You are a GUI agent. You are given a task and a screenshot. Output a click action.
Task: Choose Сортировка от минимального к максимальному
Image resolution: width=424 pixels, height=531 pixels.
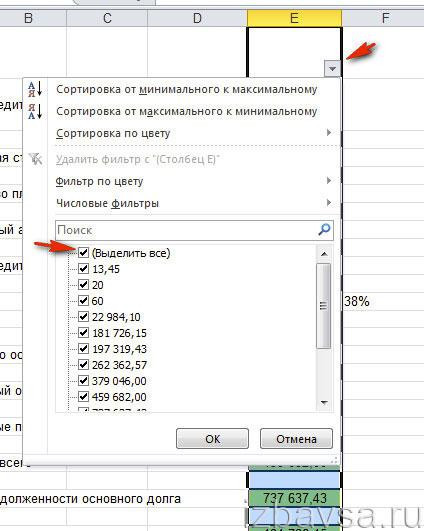point(187,89)
